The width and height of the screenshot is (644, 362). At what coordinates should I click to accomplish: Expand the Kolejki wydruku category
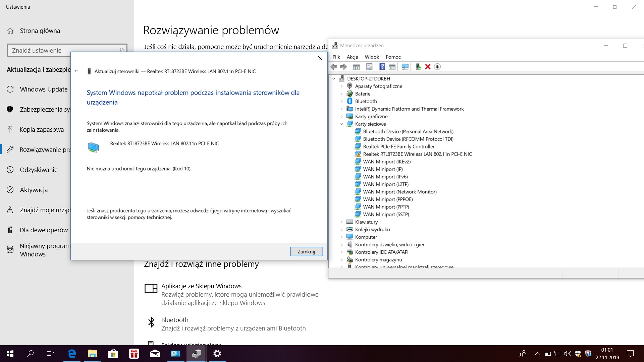(342, 230)
